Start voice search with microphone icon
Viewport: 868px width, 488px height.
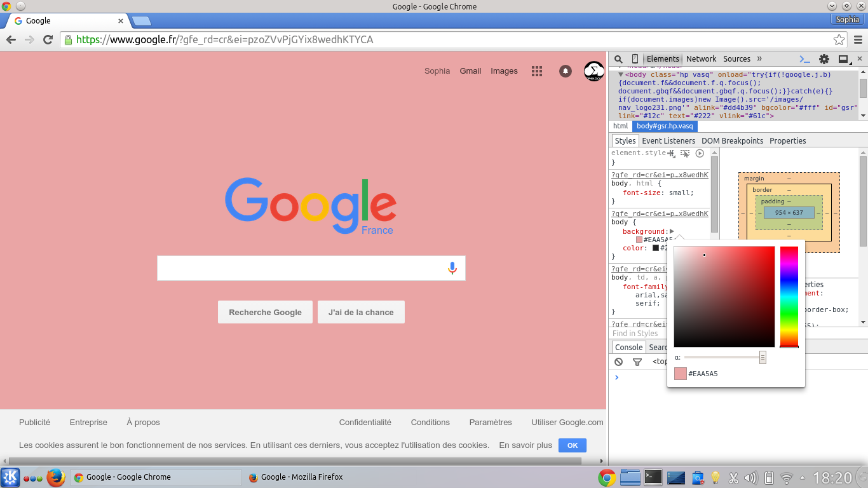(x=452, y=268)
